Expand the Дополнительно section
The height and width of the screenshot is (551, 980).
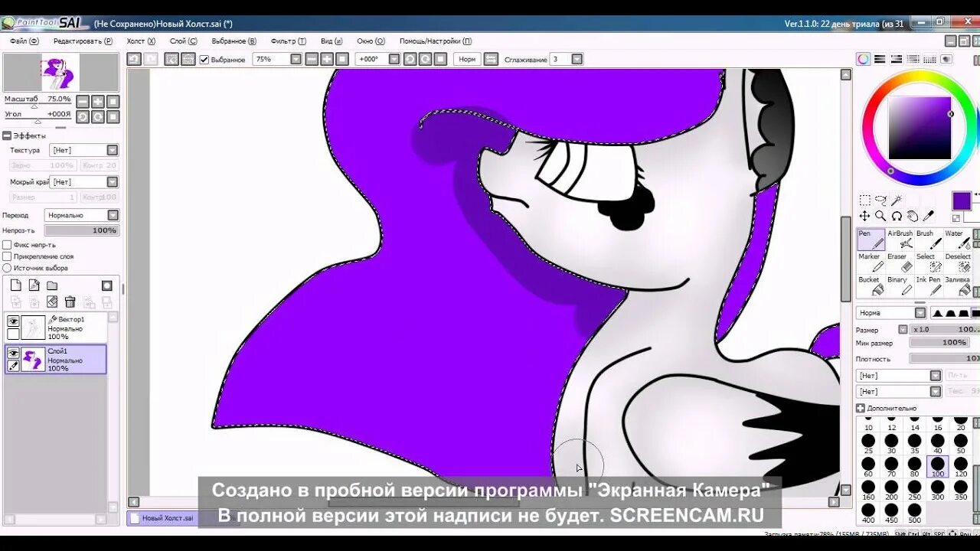(x=861, y=409)
